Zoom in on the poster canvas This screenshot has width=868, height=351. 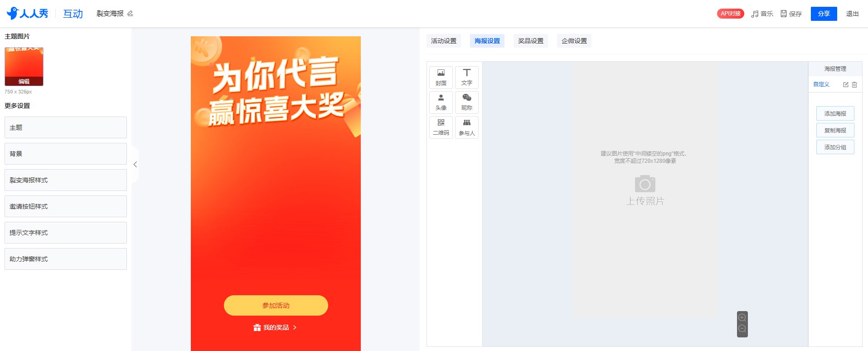tap(742, 317)
